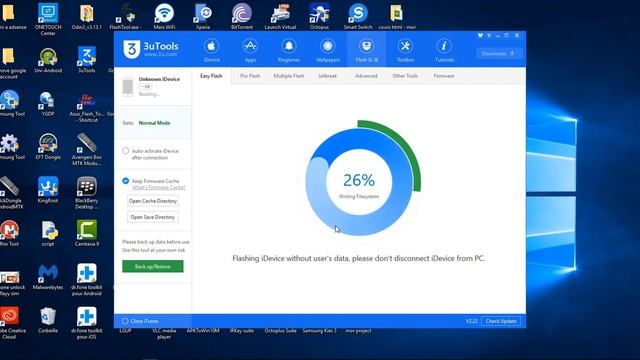Switch to the Advanced tab
640x360 pixels.
[x=366, y=76]
